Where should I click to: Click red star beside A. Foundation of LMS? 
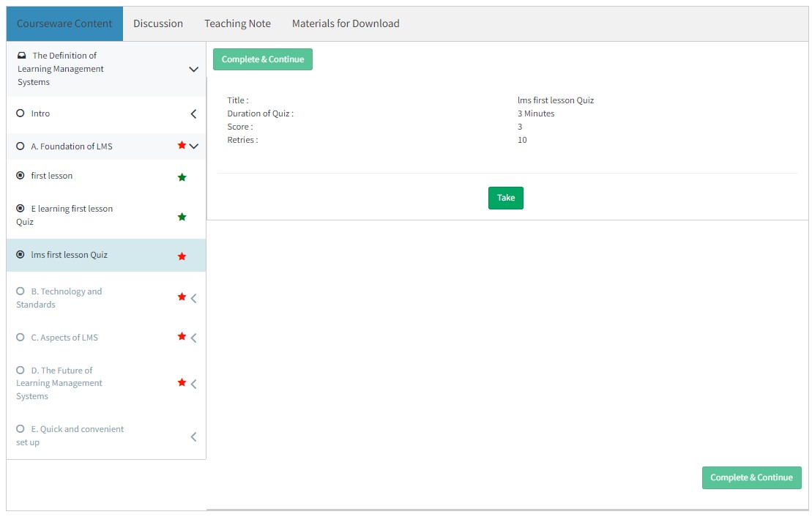point(182,146)
